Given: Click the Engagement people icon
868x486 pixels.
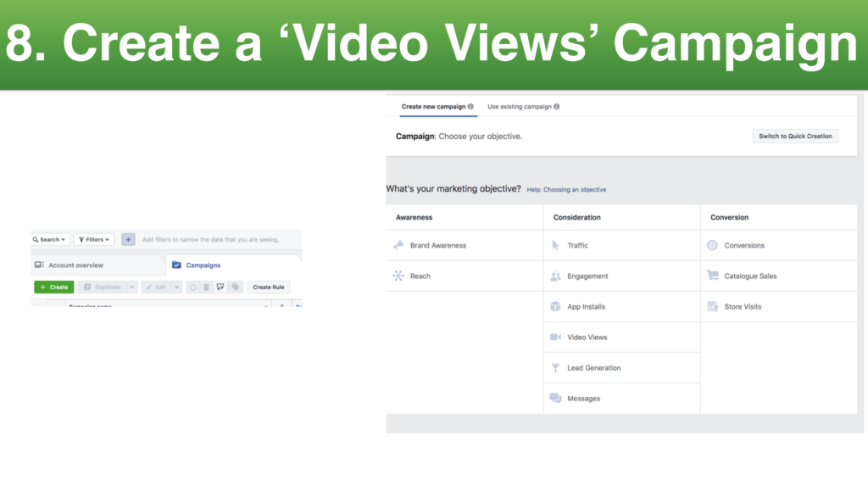Looking at the screenshot, I should click(555, 276).
